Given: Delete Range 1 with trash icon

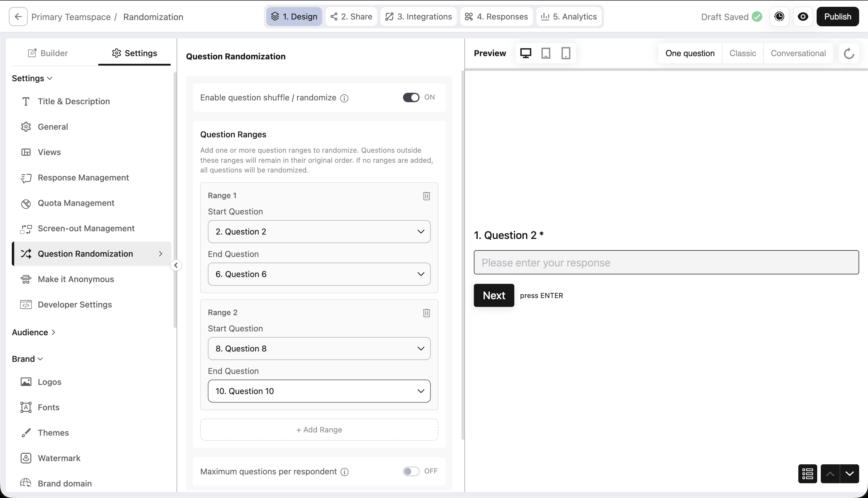Looking at the screenshot, I should pyautogui.click(x=426, y=196).
